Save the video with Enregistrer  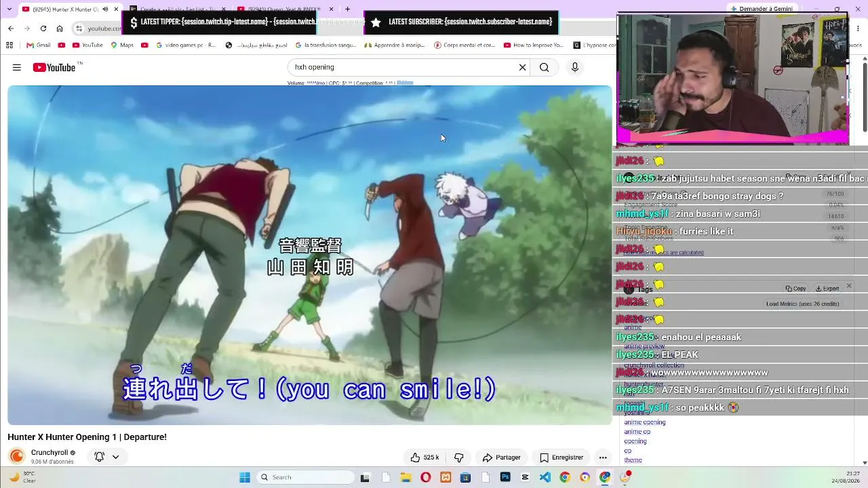561,457
